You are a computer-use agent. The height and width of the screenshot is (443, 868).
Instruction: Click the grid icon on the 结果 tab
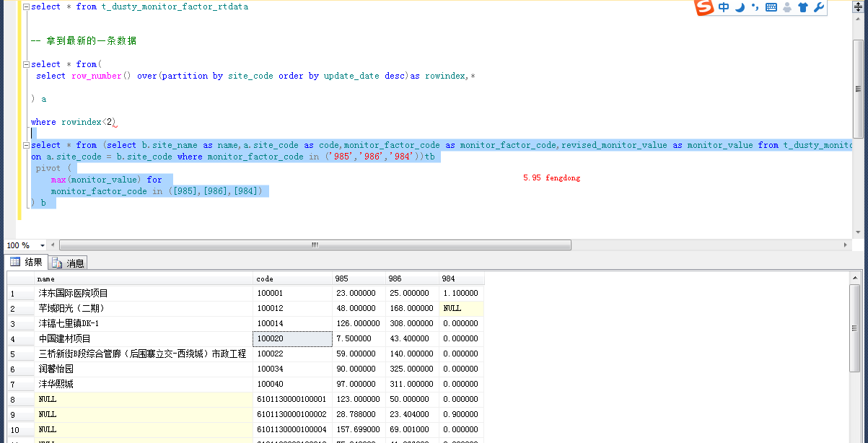pos(14,262)
